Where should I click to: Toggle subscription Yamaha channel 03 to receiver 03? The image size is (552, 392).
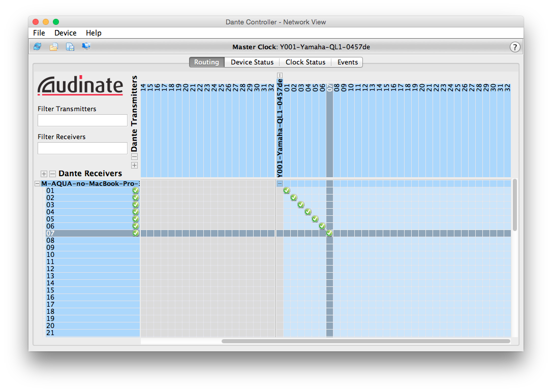click(x=301, y=205)
